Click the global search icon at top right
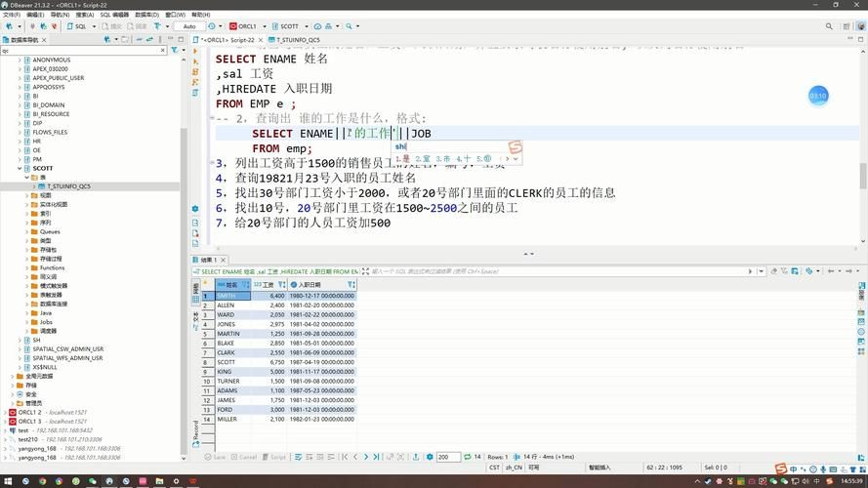The height and width of the screenshot is (488, 868). coord(829,26)
